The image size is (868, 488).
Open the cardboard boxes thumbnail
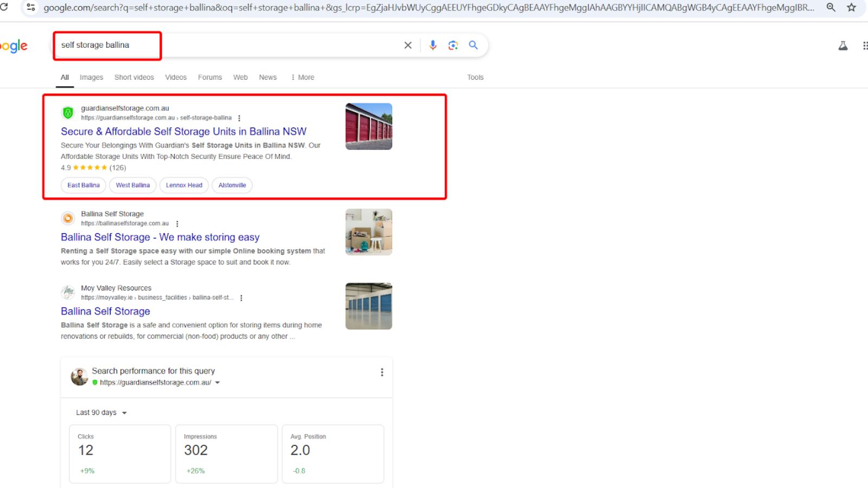[369, 232]
